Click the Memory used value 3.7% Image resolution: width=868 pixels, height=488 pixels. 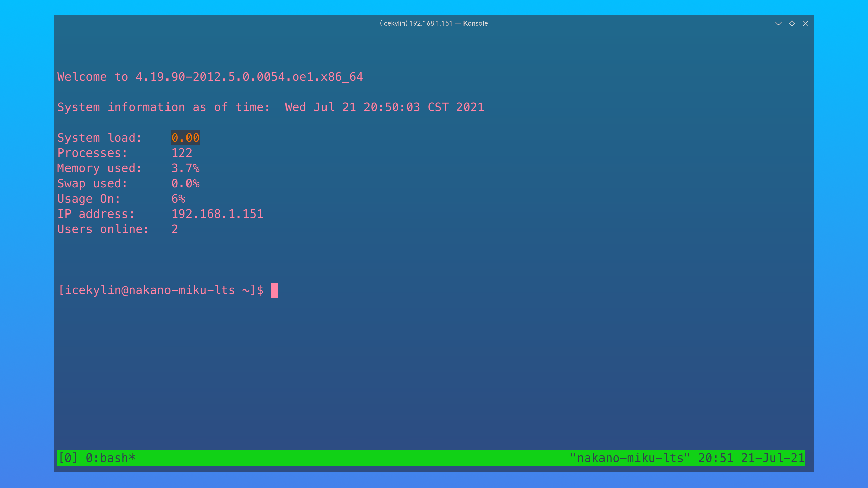click(185, 168)
